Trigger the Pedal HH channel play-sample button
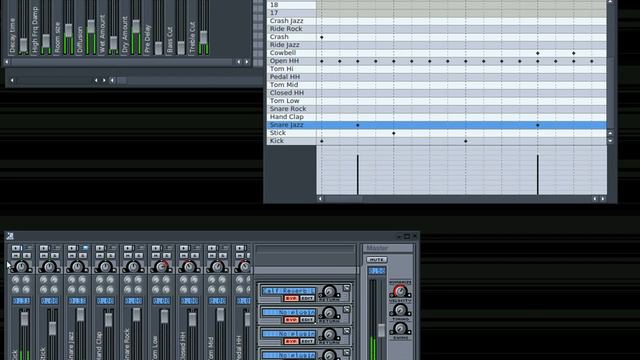Viewport: 640px width, 360px height. pos(240,248)
